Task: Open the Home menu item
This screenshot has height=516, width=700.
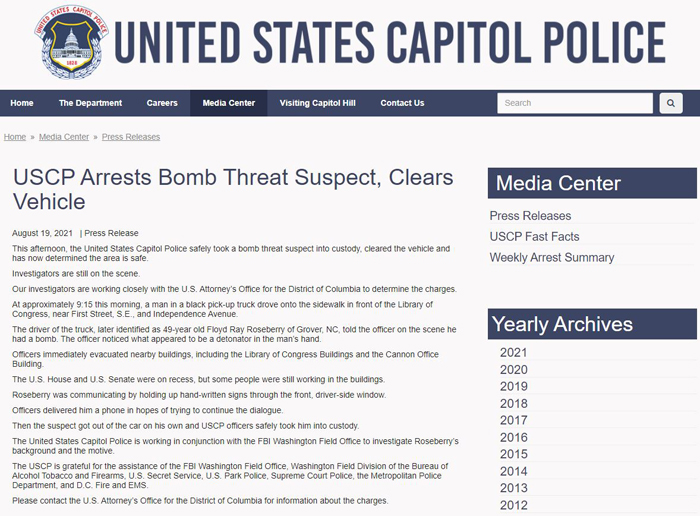Action: point(22,103)
